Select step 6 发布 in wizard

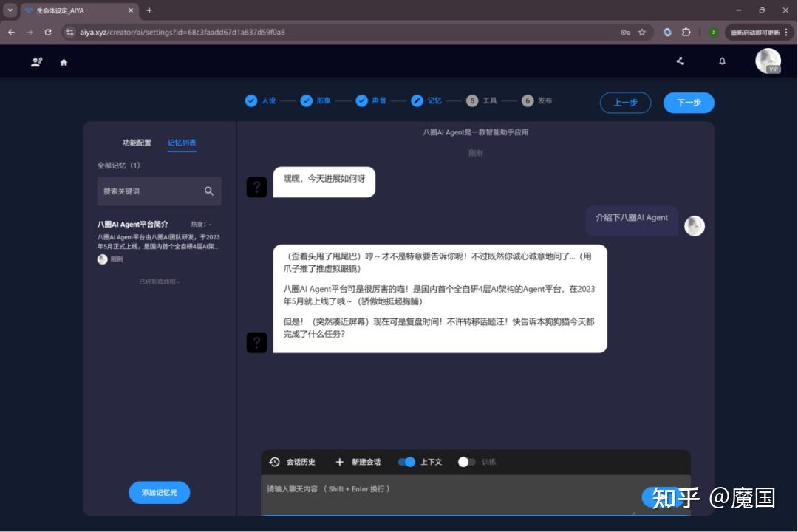(x=537, y=100)
